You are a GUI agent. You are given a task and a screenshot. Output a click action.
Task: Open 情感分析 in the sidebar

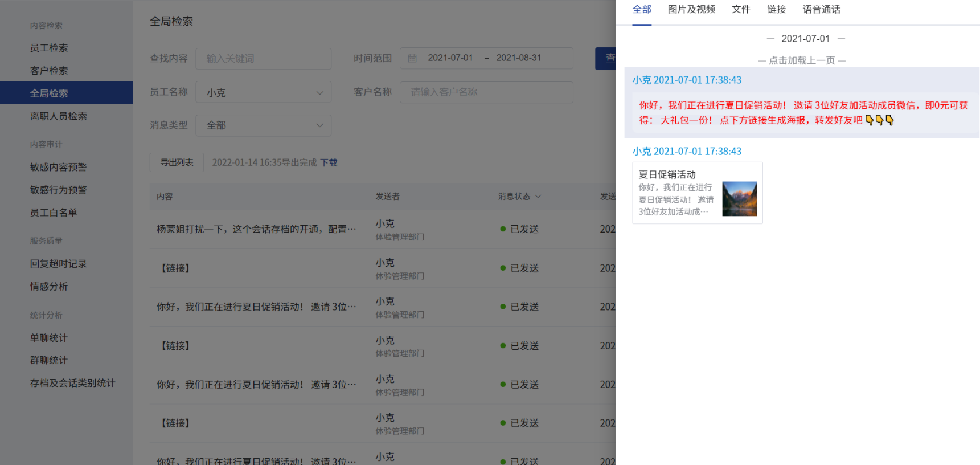point(49,287)
